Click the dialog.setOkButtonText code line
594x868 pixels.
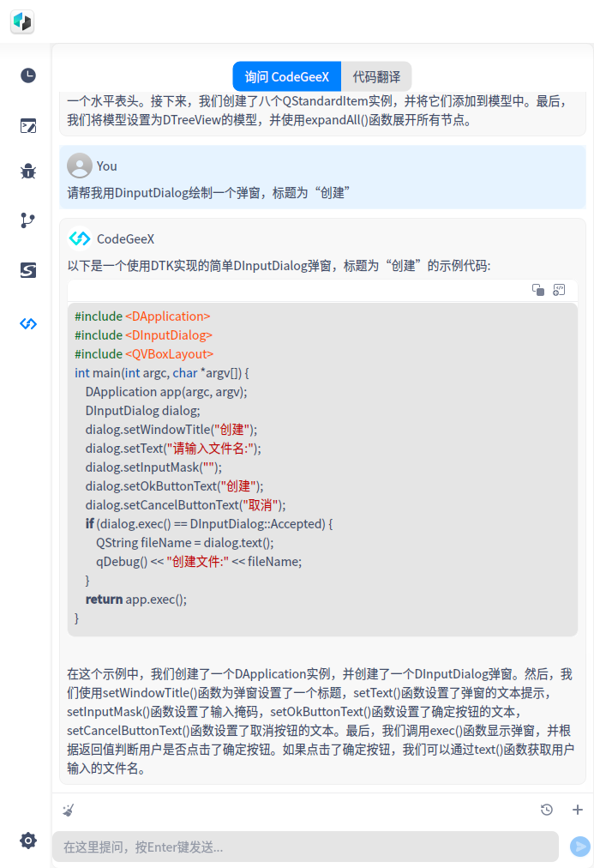tap(174, 486)
